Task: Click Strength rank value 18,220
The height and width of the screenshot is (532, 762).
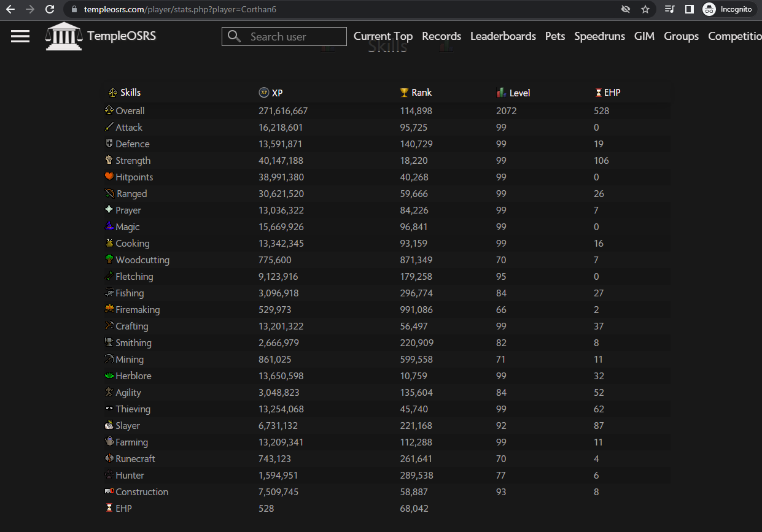Action: [x=414, y=160]
